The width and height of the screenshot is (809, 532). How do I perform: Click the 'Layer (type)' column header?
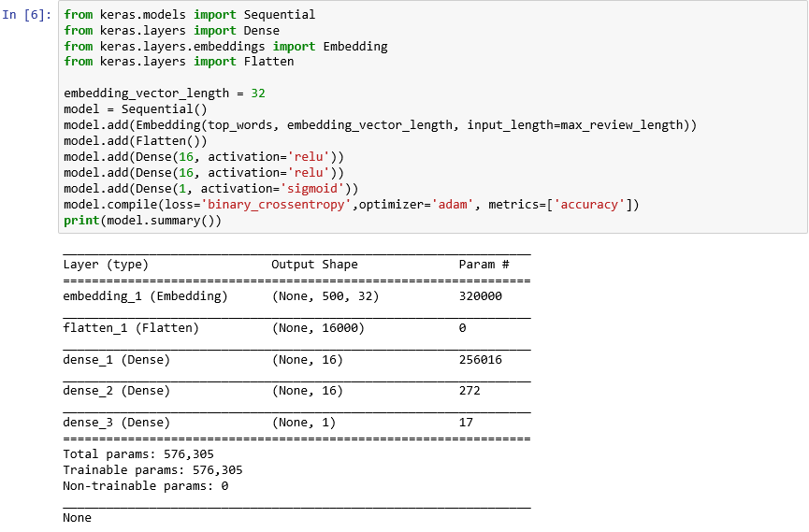106,265
